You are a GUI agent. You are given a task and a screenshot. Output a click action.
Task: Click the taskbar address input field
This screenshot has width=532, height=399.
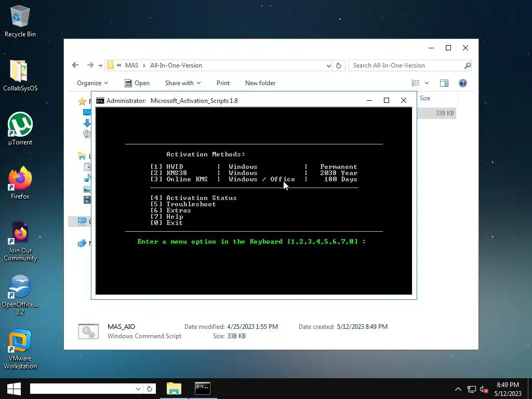coord(82,389)
